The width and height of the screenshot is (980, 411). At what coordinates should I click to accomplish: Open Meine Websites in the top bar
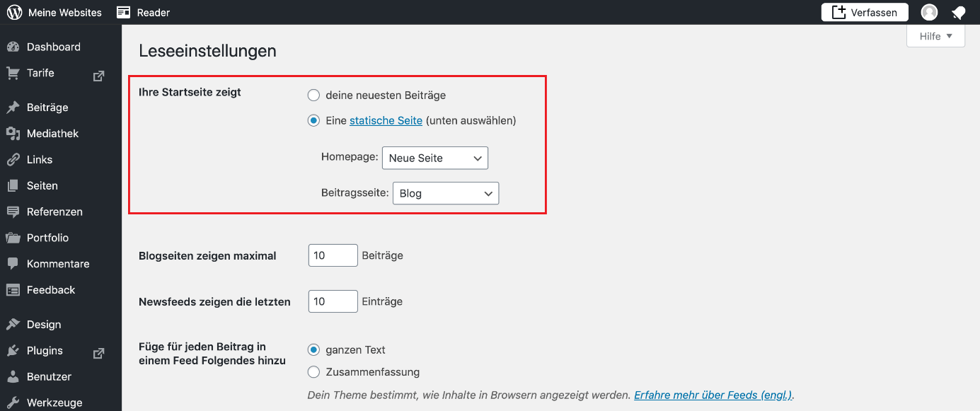pyautogui.click(x=54, y=12)
